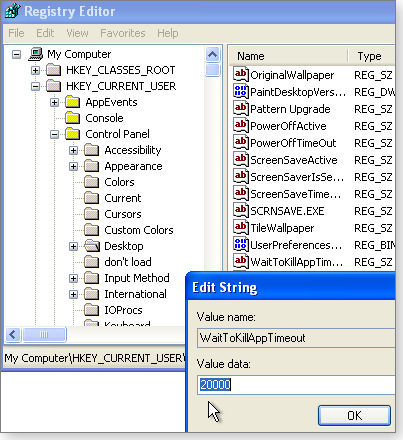Select the OriginalWallpaper value name
Image resolution: width=403 pixels, height=440 pixels.
[292, 75]
